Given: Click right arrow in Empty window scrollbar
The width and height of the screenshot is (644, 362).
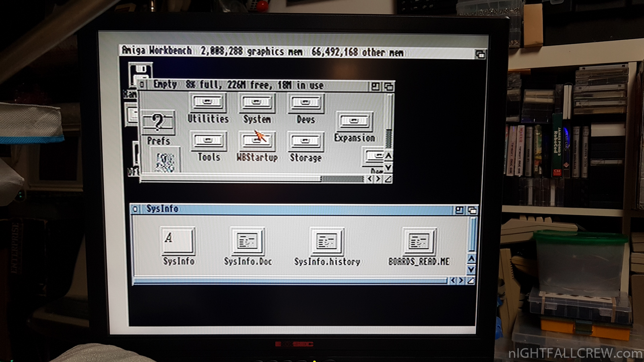Looking at the screenshot, I should pos(378,179).
